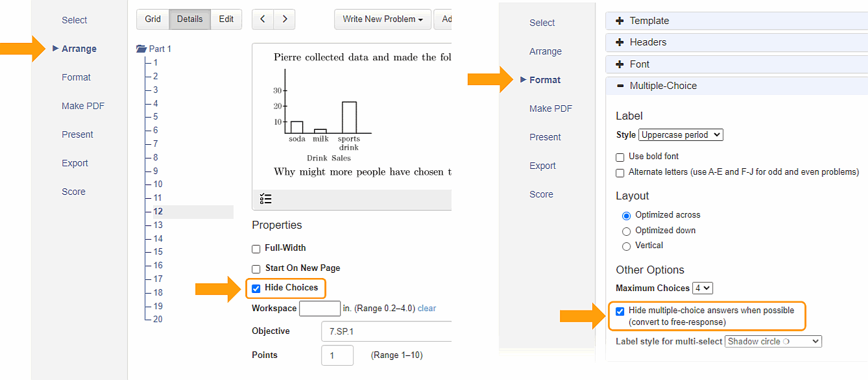Click the Part 1 folder icon
This screenshot has height=380, width=868.
pos(141,49)
